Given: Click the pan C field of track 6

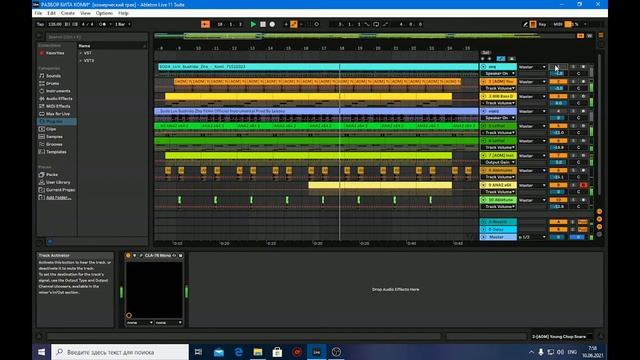Looking at the screenshot, I should point(578,147).
